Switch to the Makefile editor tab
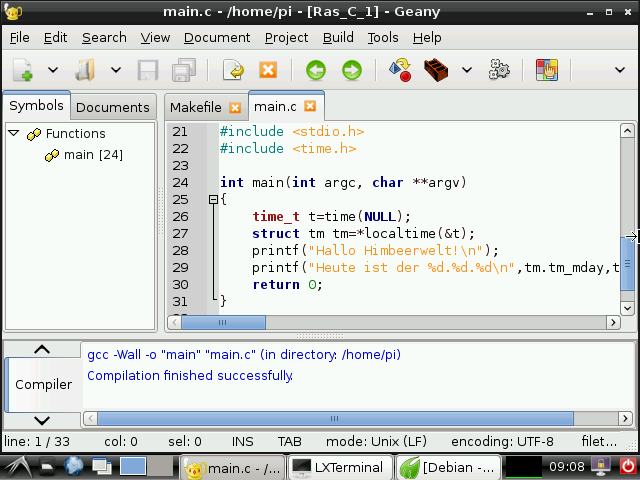Viewport: 640px width, 480px height. [x=195, y=107]
